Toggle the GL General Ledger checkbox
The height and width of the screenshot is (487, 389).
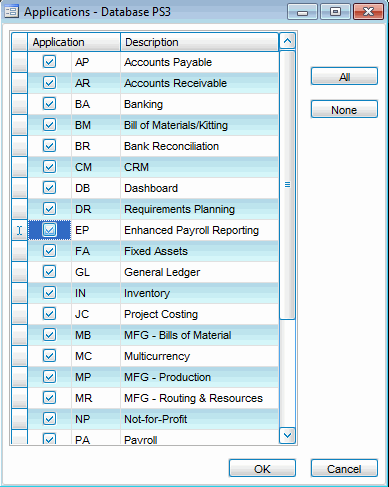[x=49, y=272]
